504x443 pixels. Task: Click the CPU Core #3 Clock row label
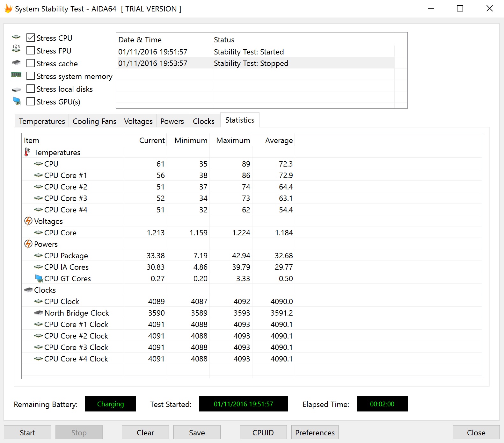76,347
